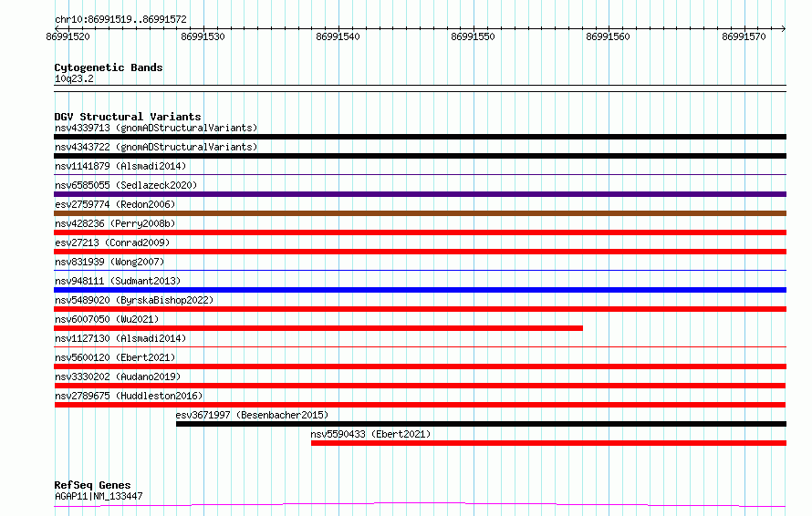Click the thin red line under nsv1127130

point(420,346)
